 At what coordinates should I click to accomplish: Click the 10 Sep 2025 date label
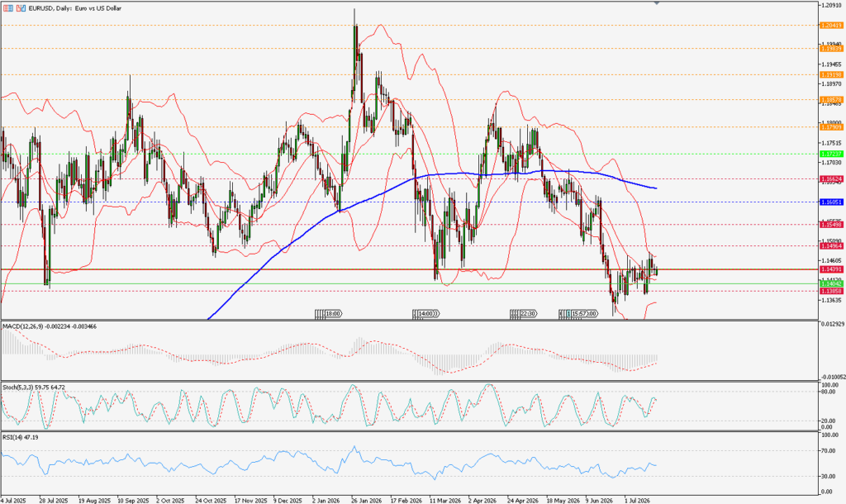click(x=133, y=501)
